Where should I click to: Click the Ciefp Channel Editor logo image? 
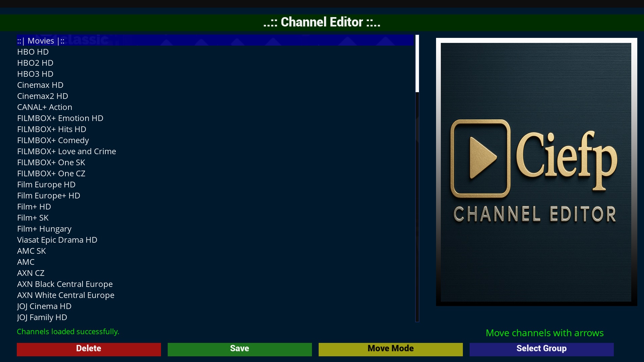tap(536, 172)
